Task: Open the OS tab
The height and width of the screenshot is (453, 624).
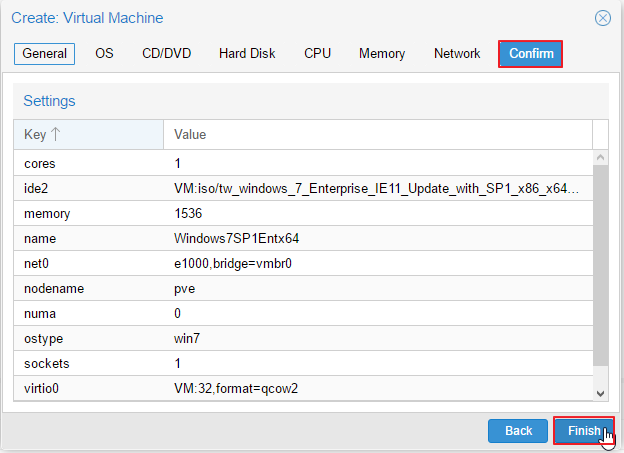Action: point(104,54)
